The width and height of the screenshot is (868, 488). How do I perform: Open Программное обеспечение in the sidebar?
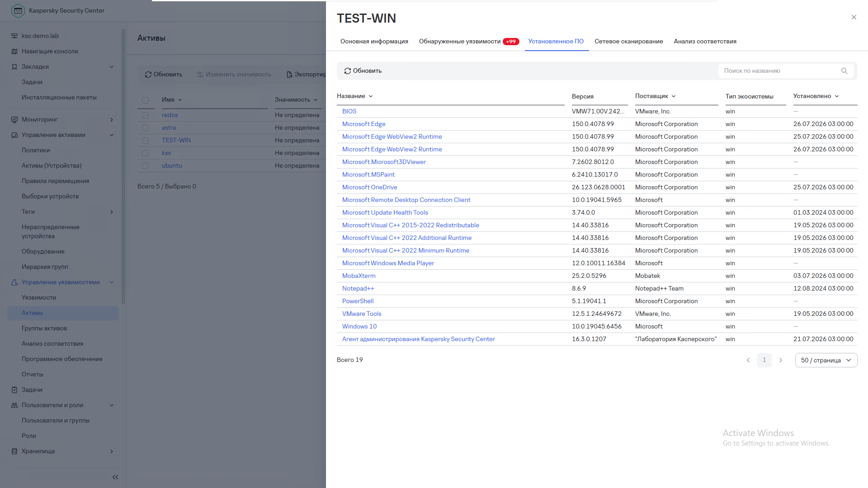point(62,359)
